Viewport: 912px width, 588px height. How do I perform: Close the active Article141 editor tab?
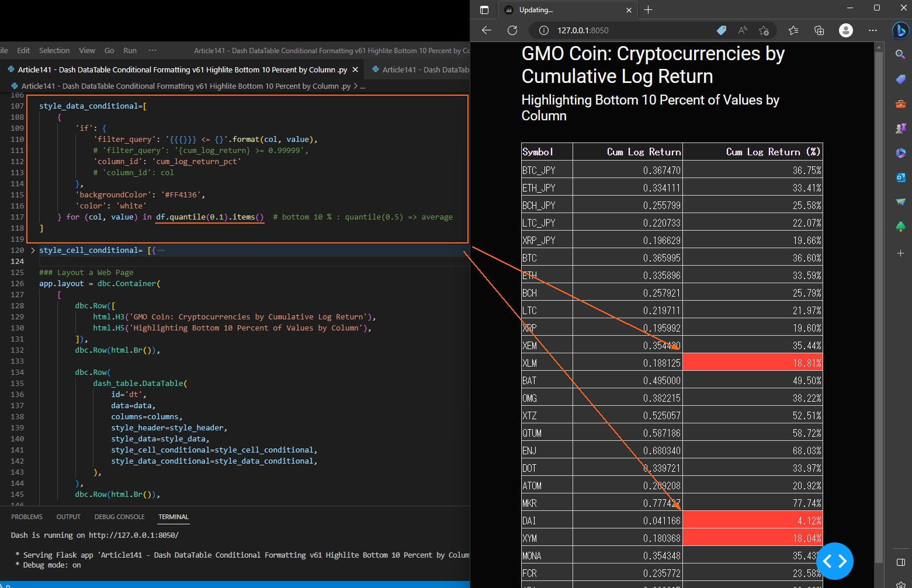(x=355, y=69)
